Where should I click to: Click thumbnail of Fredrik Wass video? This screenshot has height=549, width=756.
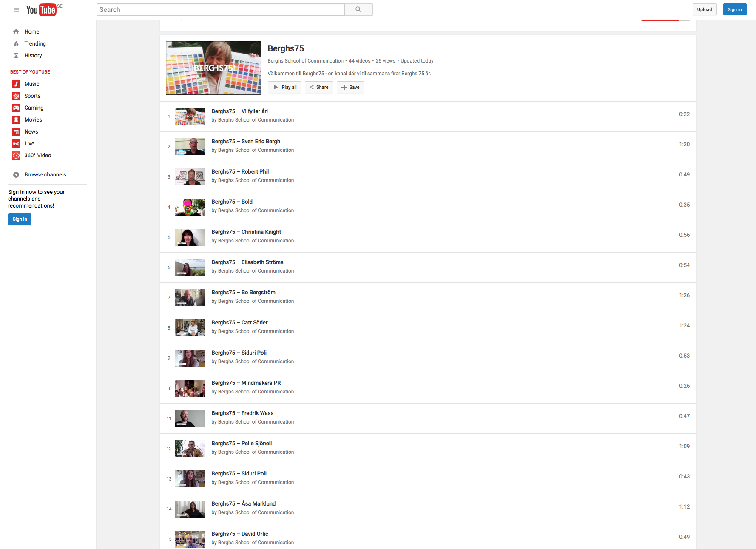[190, 418]
